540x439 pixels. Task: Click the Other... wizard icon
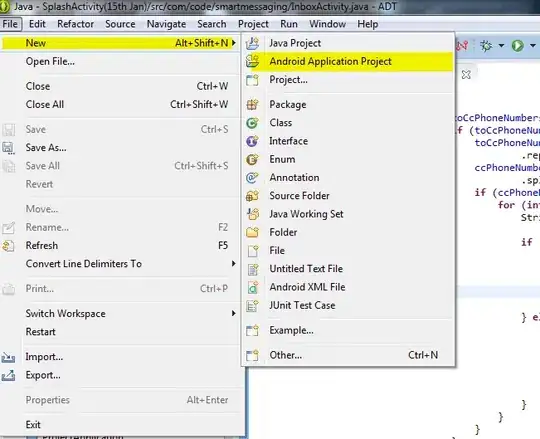click(252, 355)
